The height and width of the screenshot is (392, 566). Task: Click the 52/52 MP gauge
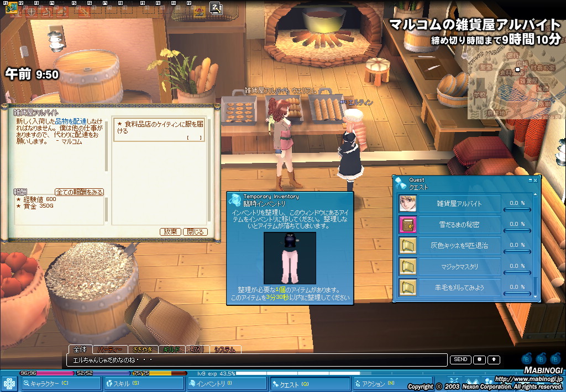coord(102,373)
